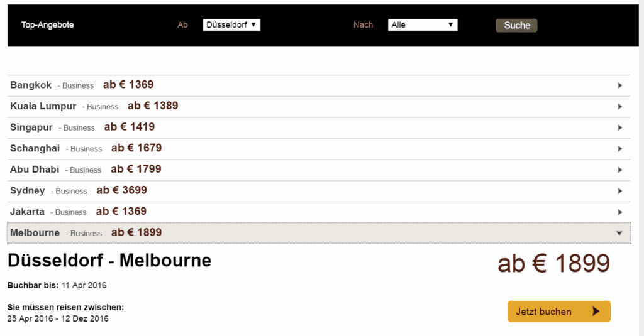The width and height of the screenshot is (644, 336).
Task: Click the travel period 25 Apr 2016 - 12 Dez 2016
Action: (x=58, y=319)
